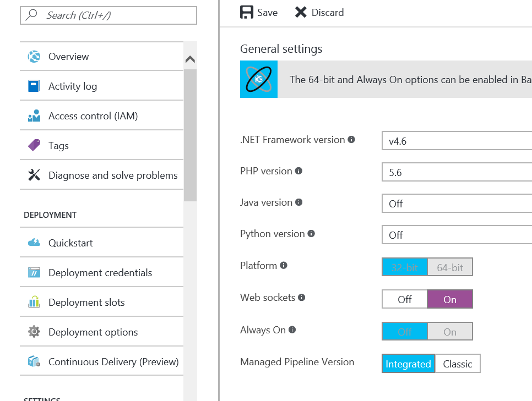This screenshot has height=401, width=532.
Task: Enable the 64-bit platform option
Action: 450,267
